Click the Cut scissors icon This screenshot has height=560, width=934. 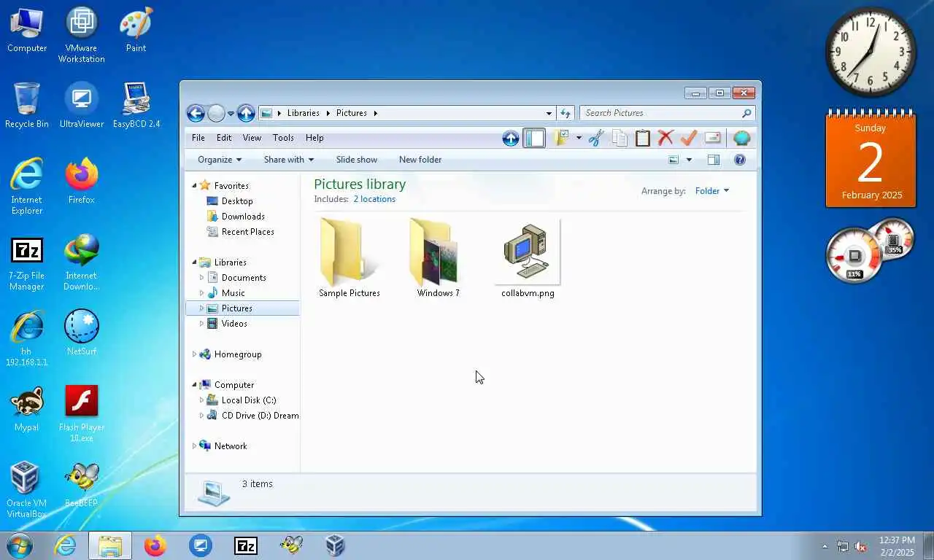click(x=596, y=138)
